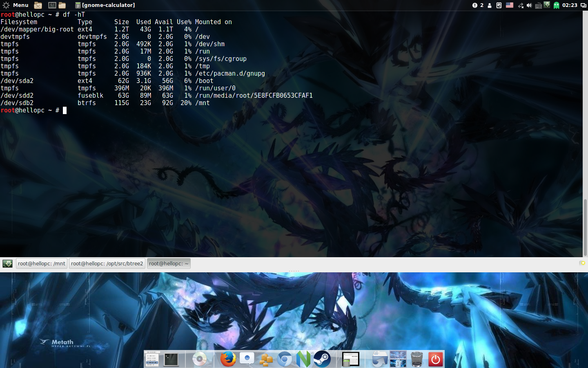Click the /dev/sdd2 filesystem entry
Viewport: 588px width, 368px height.
pos(17,96)
